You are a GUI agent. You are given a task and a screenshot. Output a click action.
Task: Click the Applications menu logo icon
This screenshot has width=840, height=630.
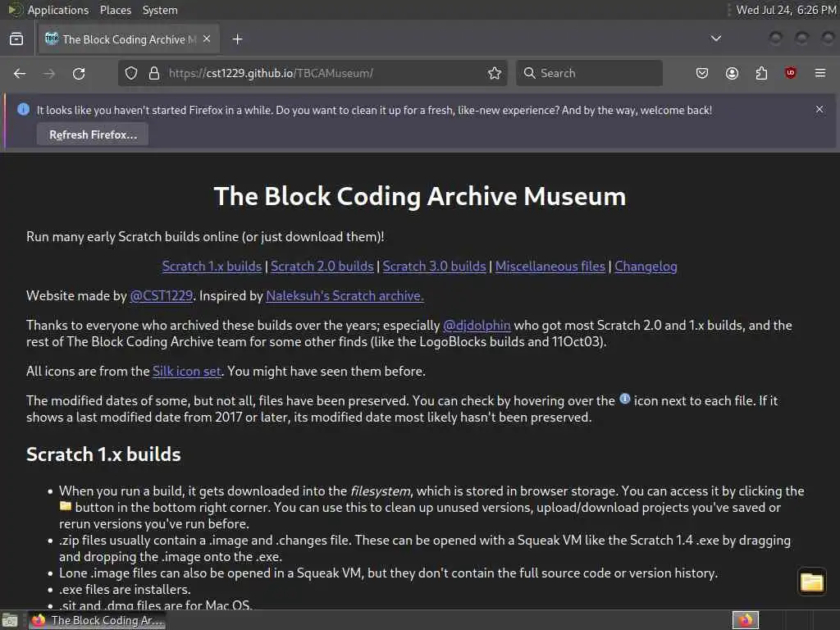15,10
